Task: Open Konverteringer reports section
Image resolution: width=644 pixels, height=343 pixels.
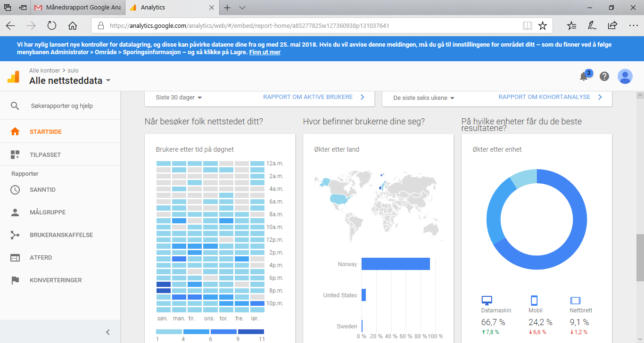Action: (x=60, y=280)
